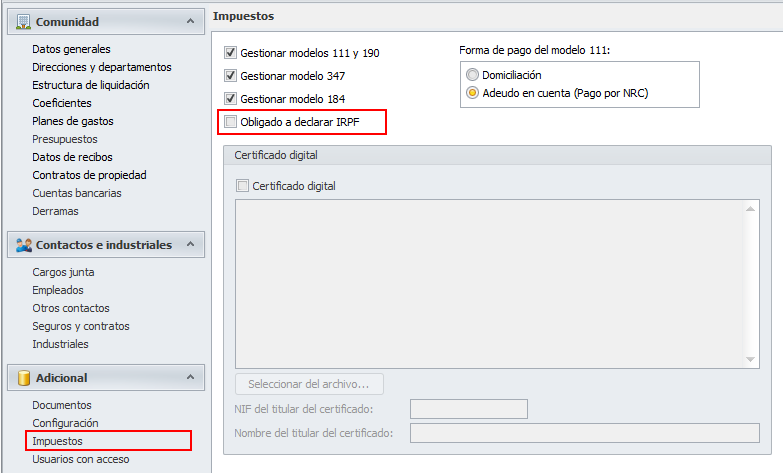Select Domiciliación payment option
Viewport: 783px width, 473px height.
point(472,75)
